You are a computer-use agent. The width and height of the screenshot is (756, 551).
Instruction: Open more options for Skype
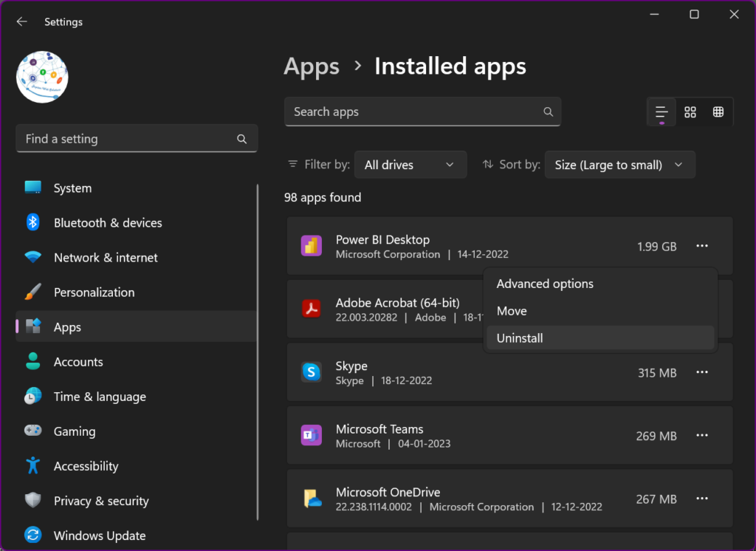(x=702, y=372)
